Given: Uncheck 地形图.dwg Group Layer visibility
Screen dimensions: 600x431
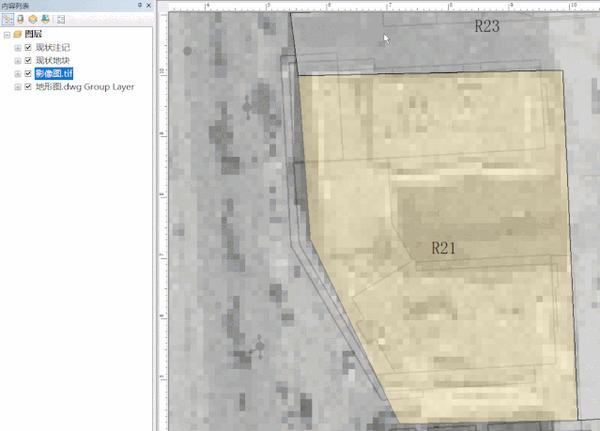Looking at the screenshot, I should (x=28, y=87).
